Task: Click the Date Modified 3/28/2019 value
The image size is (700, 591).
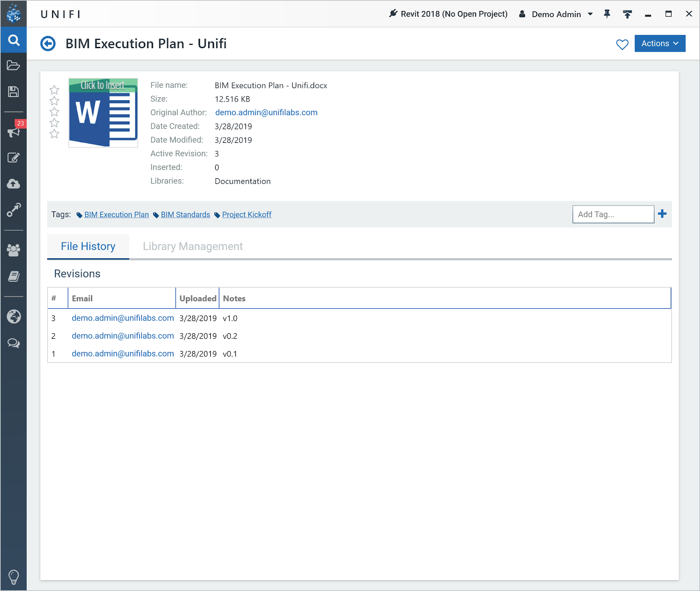Action: tap(233, 140)
